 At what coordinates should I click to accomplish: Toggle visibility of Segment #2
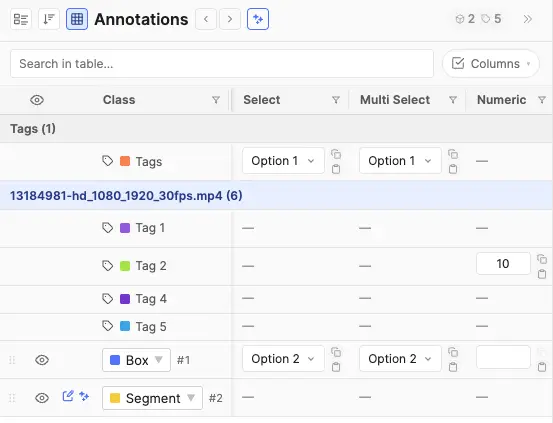tap(42, 398)
